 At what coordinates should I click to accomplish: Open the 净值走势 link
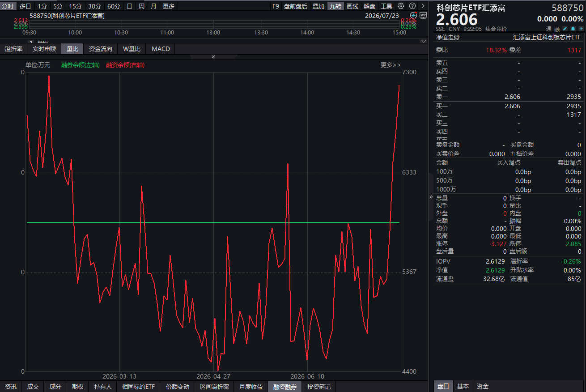pos(447,37)
